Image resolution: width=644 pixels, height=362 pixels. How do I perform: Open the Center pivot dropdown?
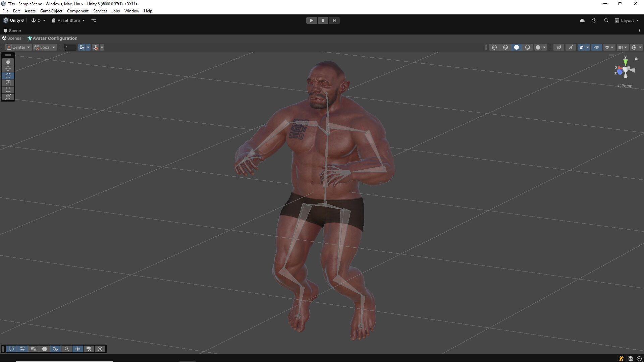coord(18,47)
